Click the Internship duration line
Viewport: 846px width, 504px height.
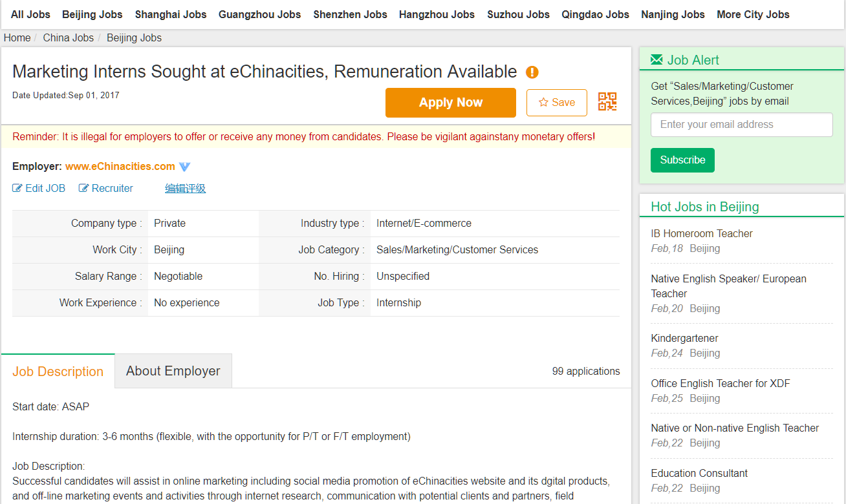point(211,437)
